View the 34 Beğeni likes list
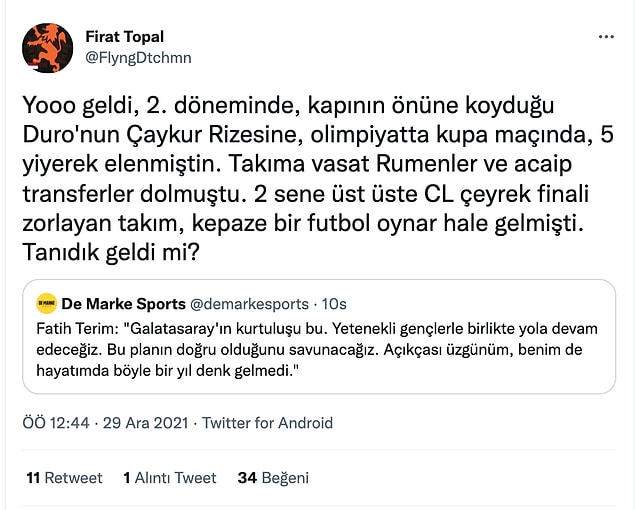Viewport: 635px width, 510px height. [273, 478]
